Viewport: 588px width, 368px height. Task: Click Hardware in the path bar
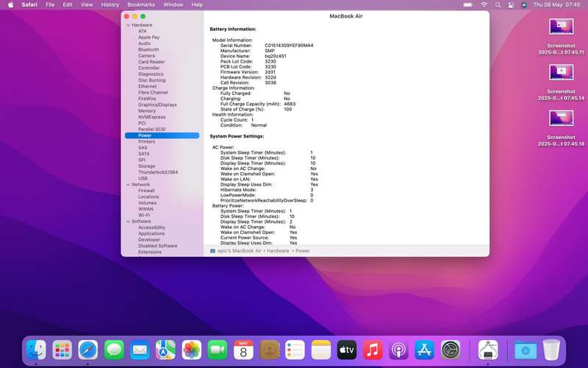(278, 251)
